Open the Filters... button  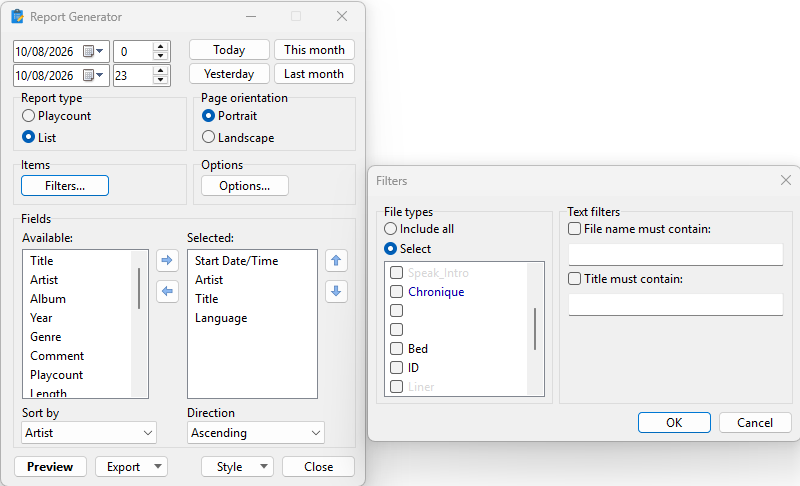(x=65, y=186)
